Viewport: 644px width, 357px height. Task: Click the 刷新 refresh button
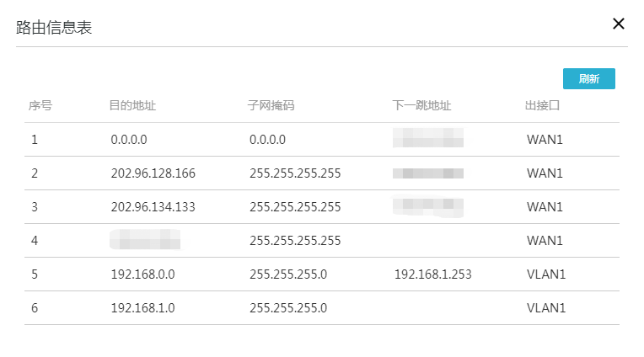[x=588, y=79]
